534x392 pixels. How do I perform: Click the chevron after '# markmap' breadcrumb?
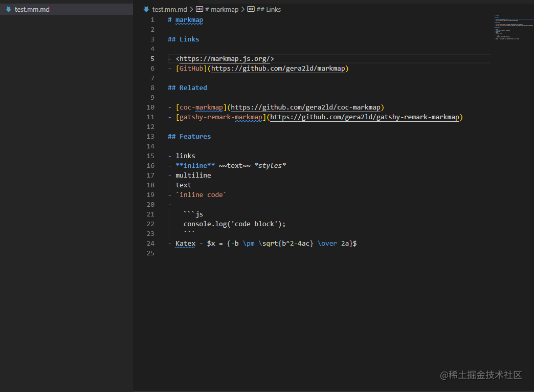[242, 9]
